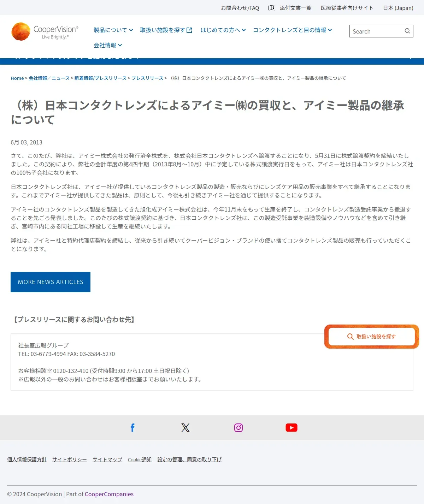Open the CooperCompanies footer link
The image size is (424, 504).
(109, 494)
